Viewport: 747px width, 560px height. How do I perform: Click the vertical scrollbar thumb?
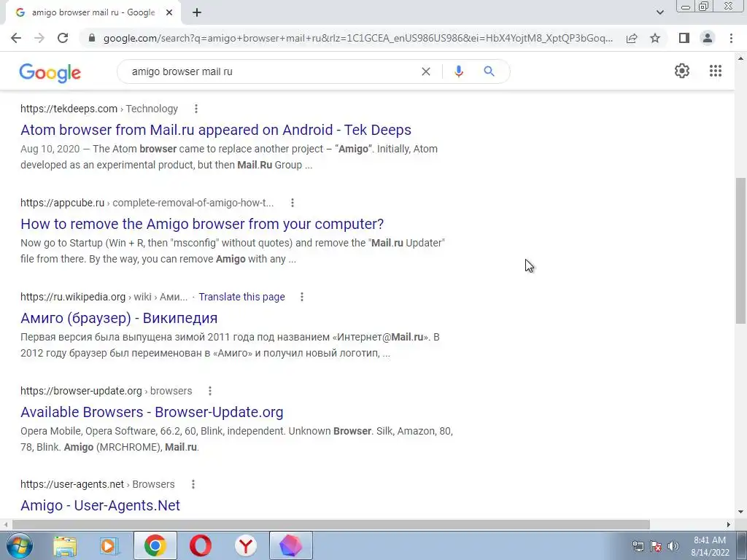740,251
